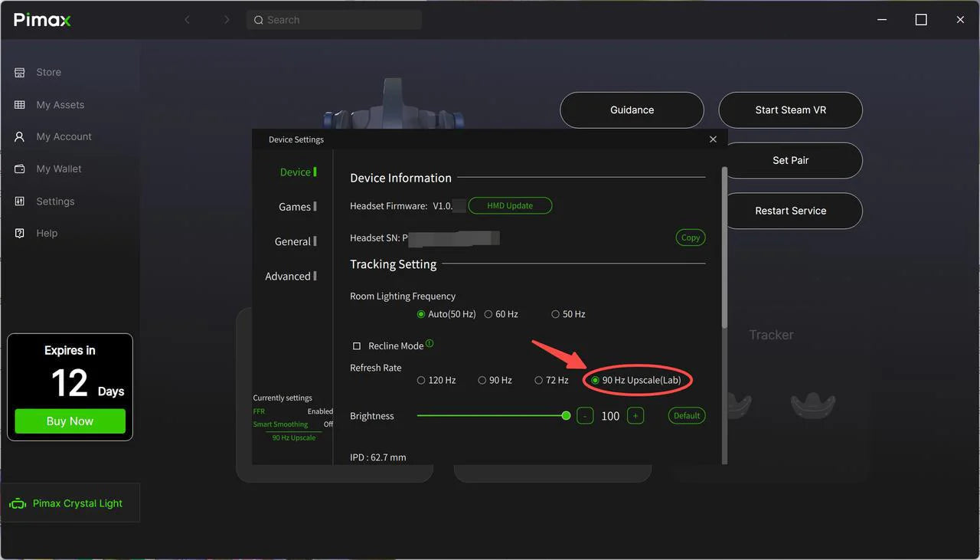This screenshot has width=980, height=560.
Task: Open My Assets via its grid icon
Action: pos(20,105)
